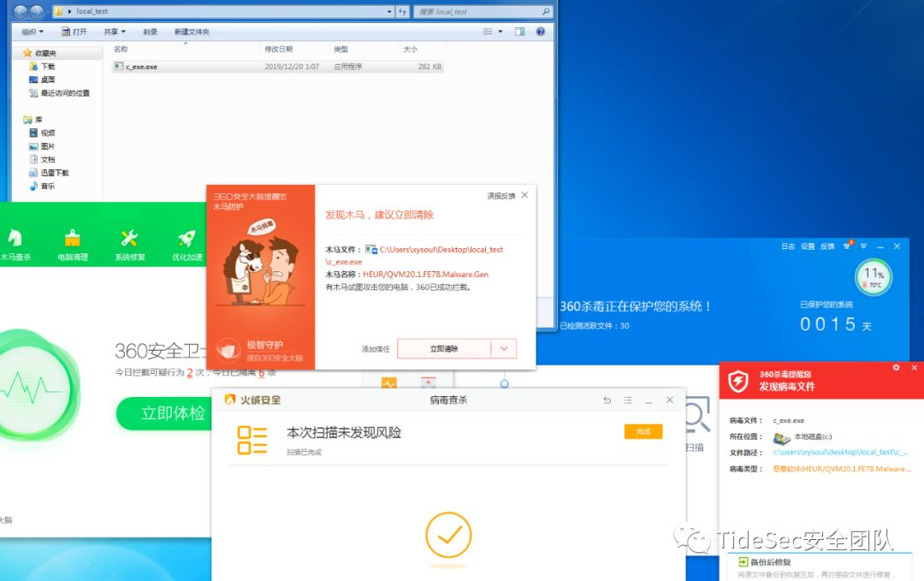The image size is (924, 581).
Task: Click 添加信任 in the trojan alert
Action: pos(376,349)
